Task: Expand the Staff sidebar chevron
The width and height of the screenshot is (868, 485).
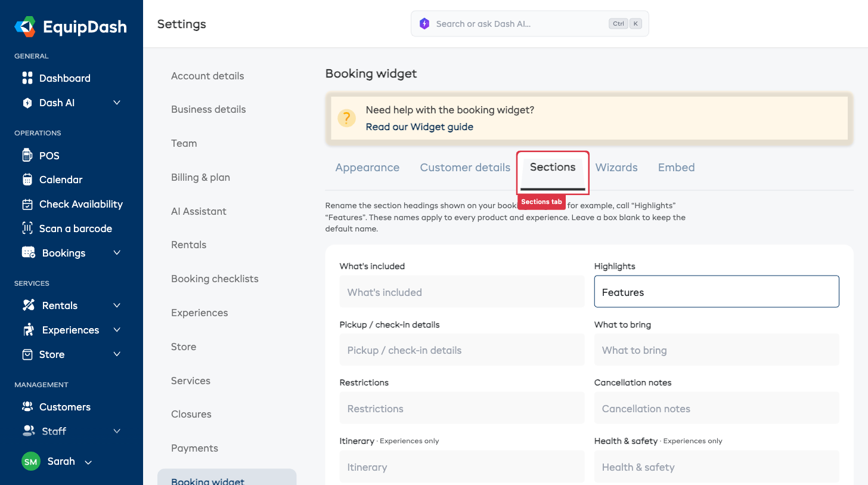Action: click(117, 431)
